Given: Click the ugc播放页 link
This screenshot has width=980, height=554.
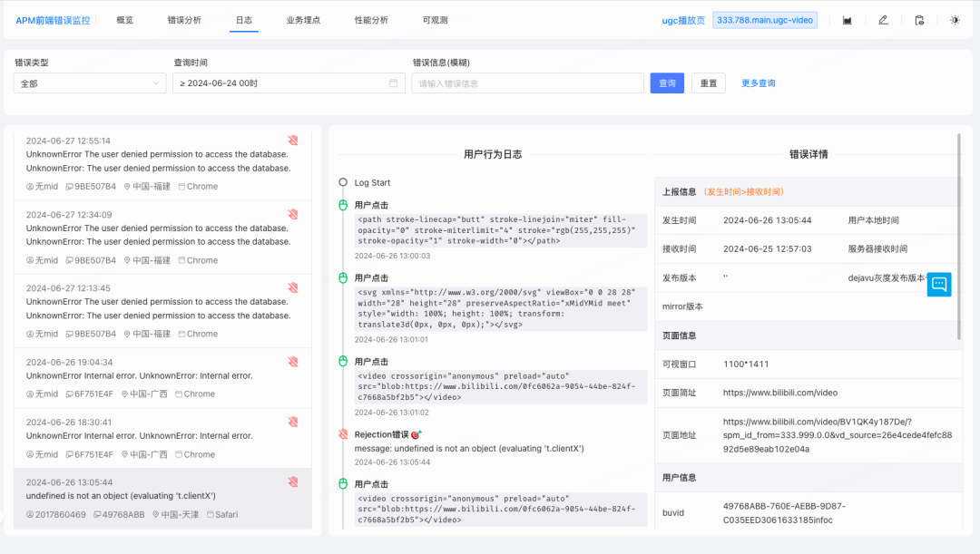Looking at the screenshot, I should [683, 21].
